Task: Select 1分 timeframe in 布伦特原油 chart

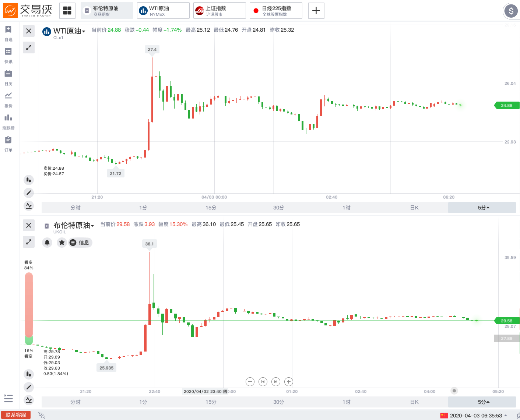Action: coord(143,402)
